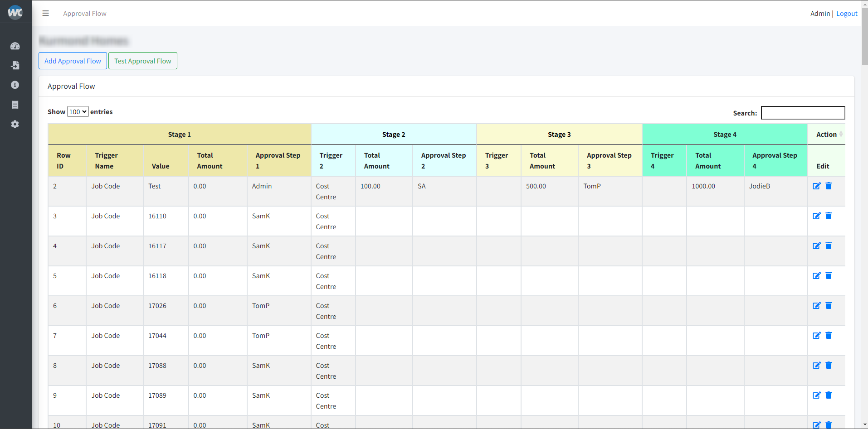The height and width of the screenshot is (429, 868).
Task: Select the JodieB approval step cell
Action: pyautogui.click(x=776, y=191)
